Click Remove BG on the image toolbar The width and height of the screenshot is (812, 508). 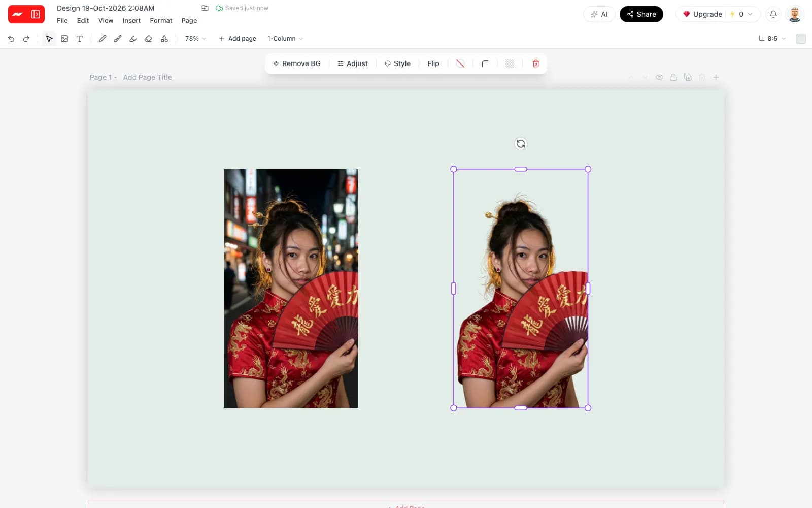(x=297, y=63)
